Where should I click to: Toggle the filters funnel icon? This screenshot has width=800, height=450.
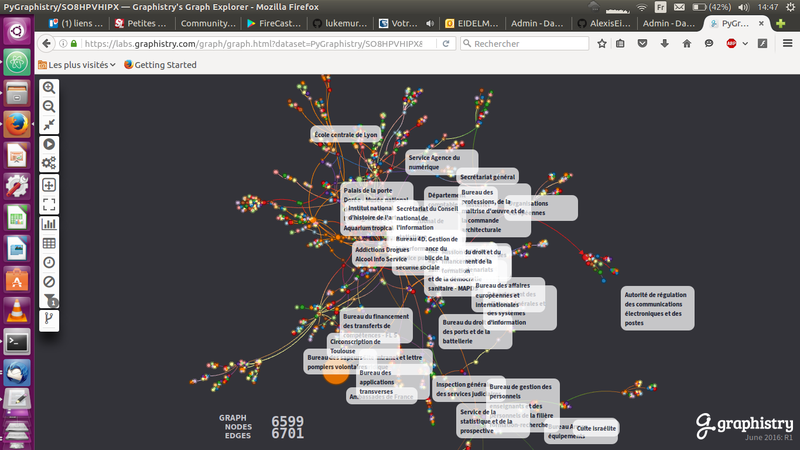pyautogui.click(x=50, y=300)
